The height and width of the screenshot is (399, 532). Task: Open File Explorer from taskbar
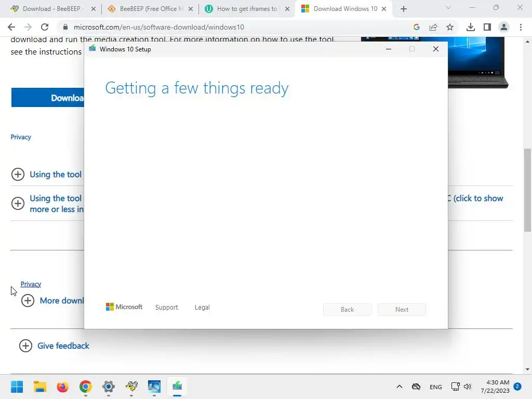pos(40,387)
